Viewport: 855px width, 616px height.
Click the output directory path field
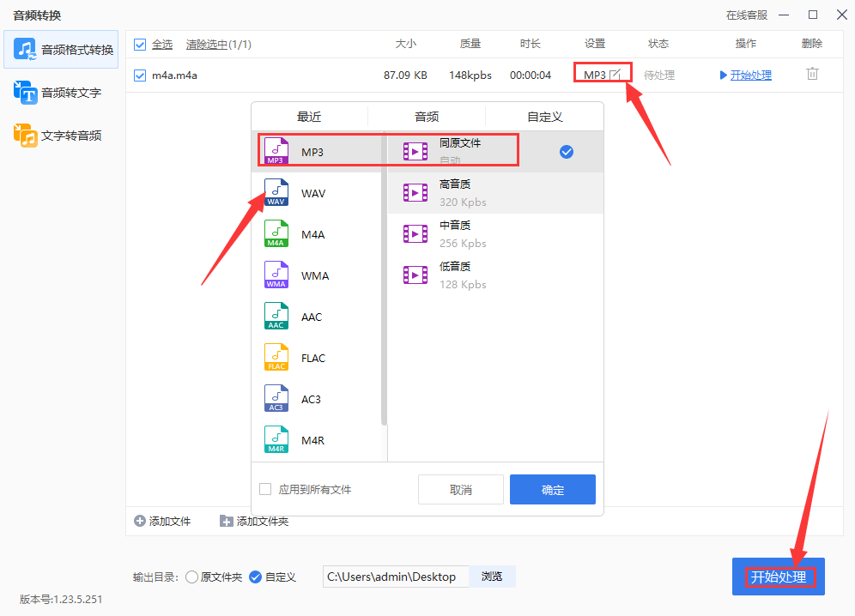[396, 577]
